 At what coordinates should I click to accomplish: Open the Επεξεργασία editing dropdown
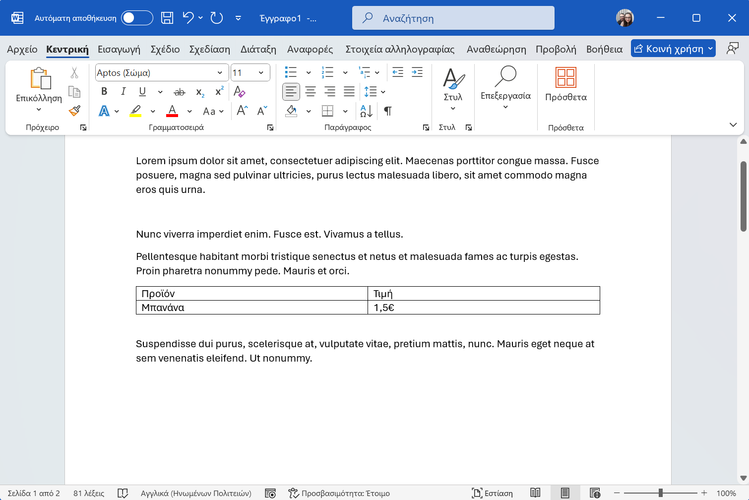pyautogui.click(x=505, y=88)
